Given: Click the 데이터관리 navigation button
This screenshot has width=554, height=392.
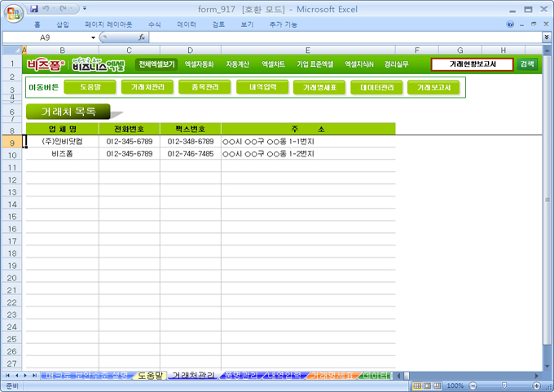Looking at the screenshot, I should click(377, 87).
